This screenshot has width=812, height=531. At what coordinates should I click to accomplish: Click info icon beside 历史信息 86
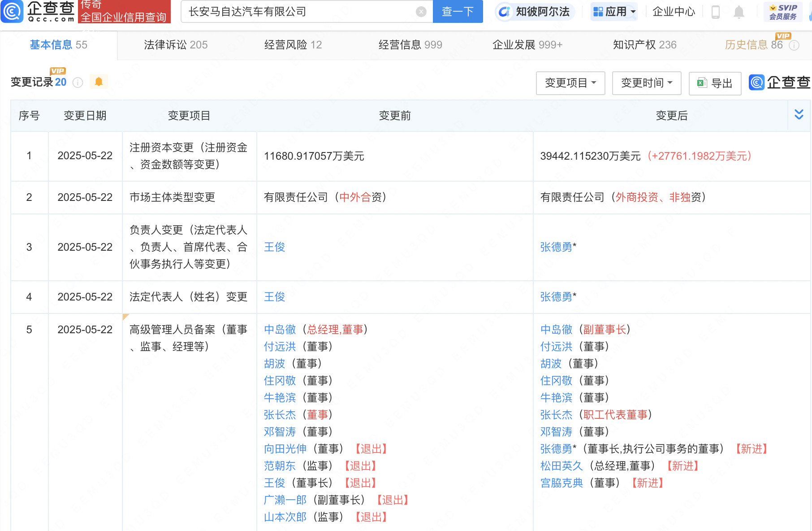point(794,45)
